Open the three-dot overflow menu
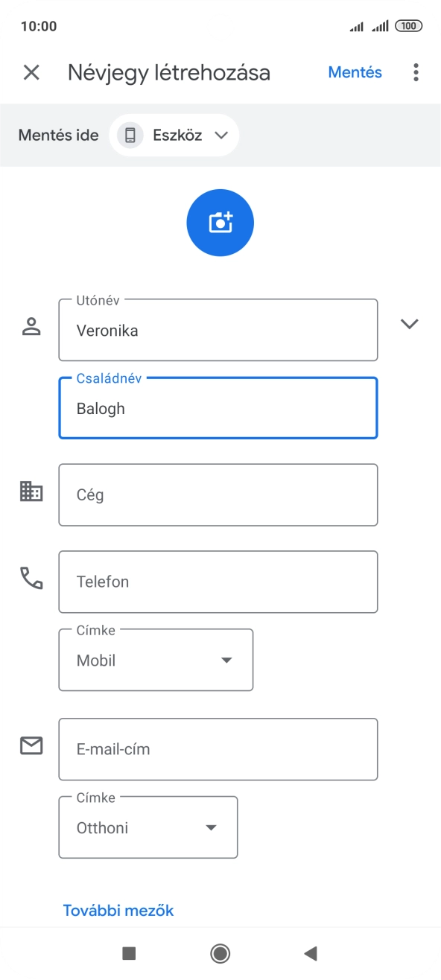441x980 pixels. (x=415, y=72)
